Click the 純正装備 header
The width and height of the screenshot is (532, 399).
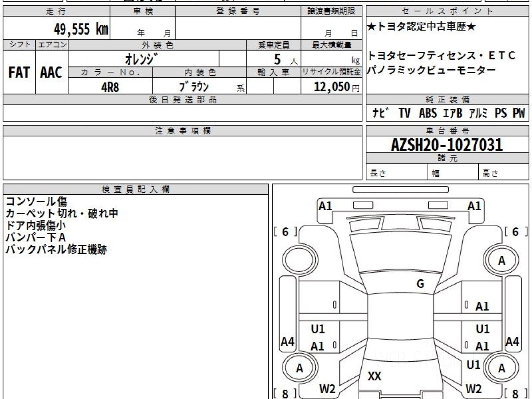click(448, 100)
